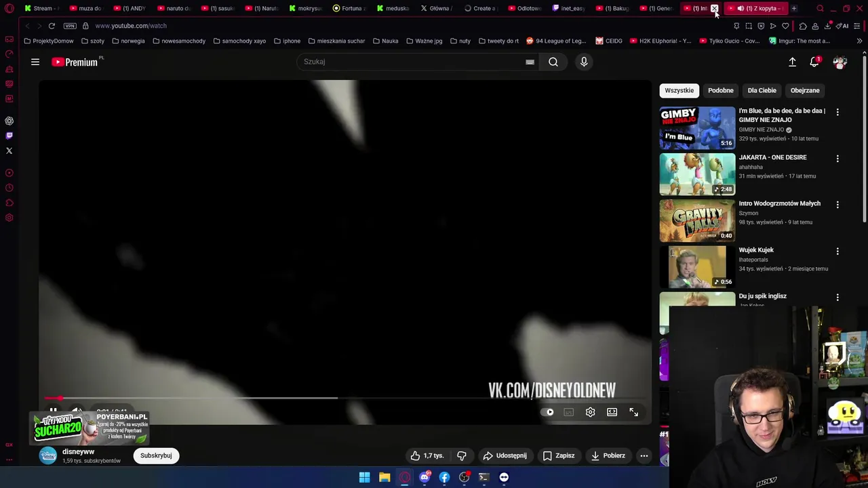Open options menu for JAKARTA video

(837, 158)
